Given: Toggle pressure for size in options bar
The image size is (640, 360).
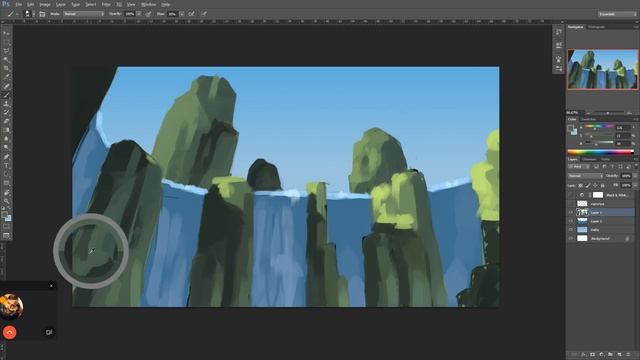Looking at the screenshot, I should [x=203, y=13].
